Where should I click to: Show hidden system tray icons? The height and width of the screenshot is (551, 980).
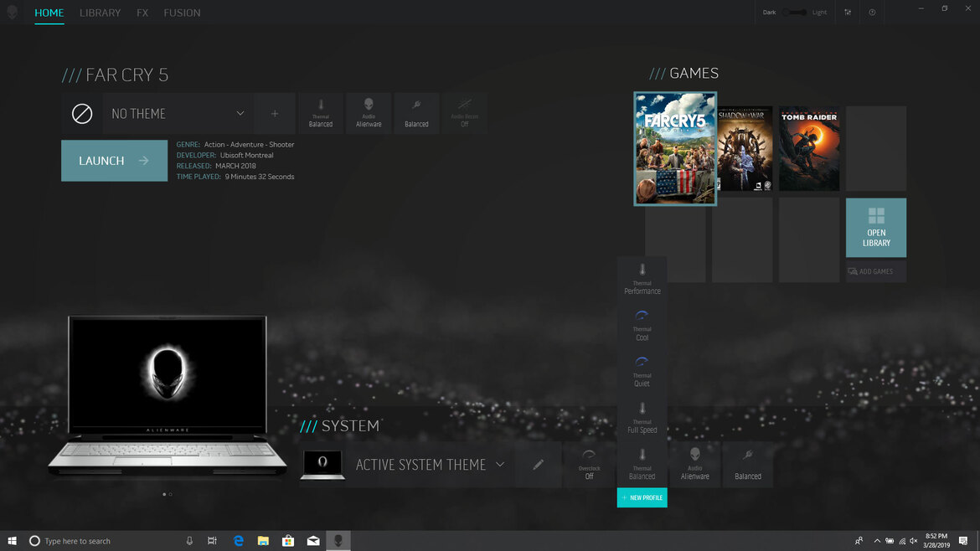tap(877, 541)
